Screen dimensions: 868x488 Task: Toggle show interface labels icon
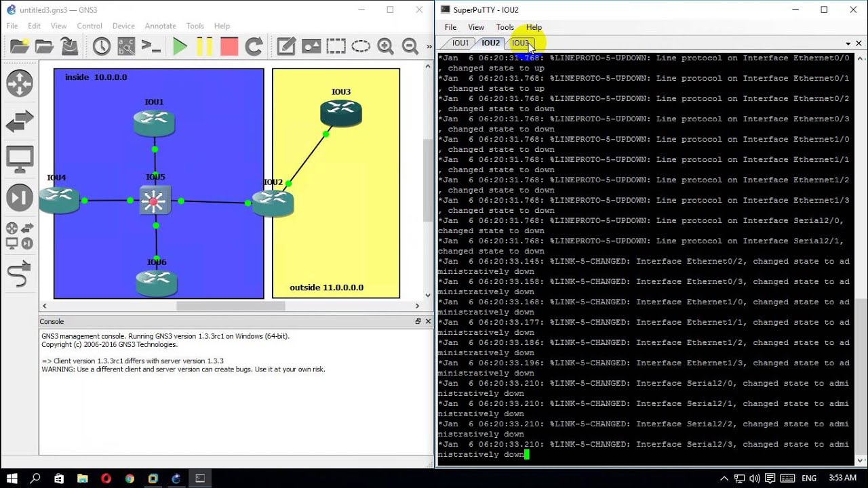point(126,46)
